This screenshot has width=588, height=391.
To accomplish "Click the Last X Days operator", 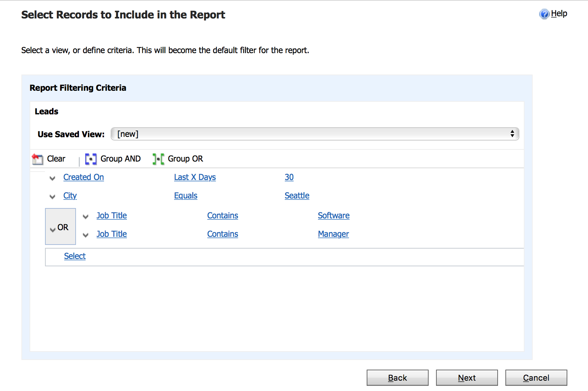I will coord(195,177).
